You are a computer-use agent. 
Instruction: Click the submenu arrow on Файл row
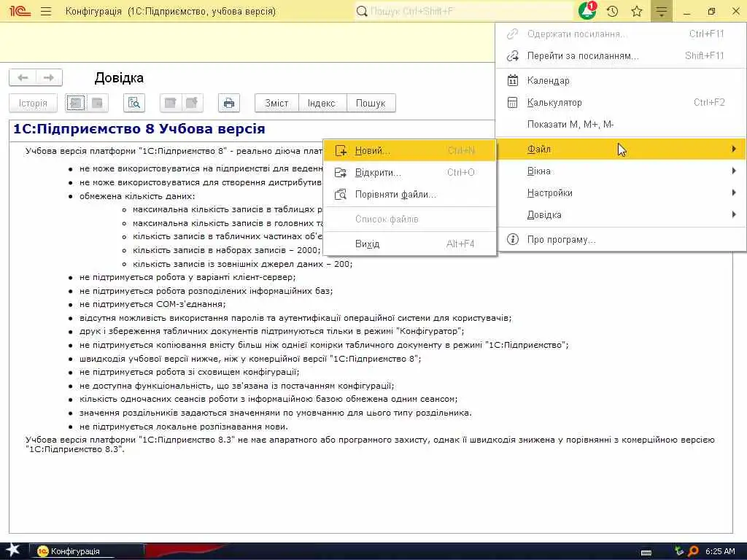(x=734, y=149)
